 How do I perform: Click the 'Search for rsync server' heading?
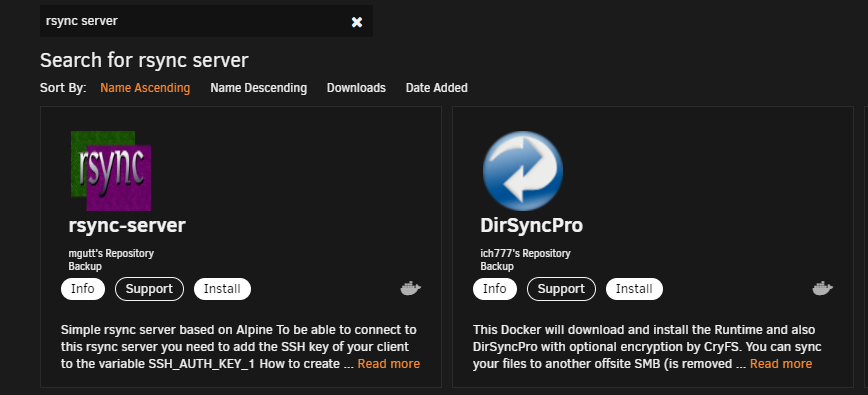point(144,60)
